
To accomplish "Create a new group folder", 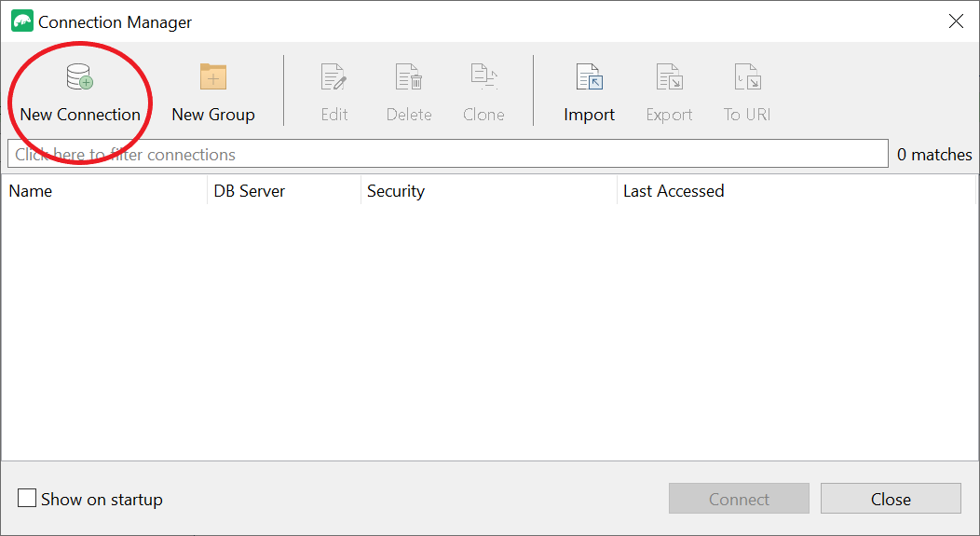I will point(213,91).
